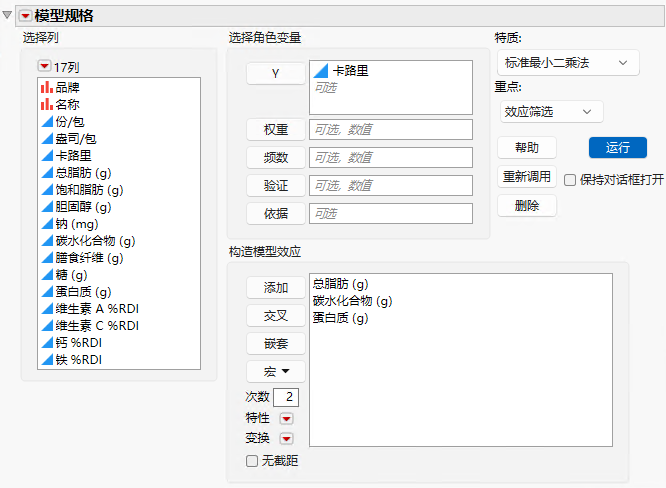Select 维生素 C %RDI in the column list

97,326
